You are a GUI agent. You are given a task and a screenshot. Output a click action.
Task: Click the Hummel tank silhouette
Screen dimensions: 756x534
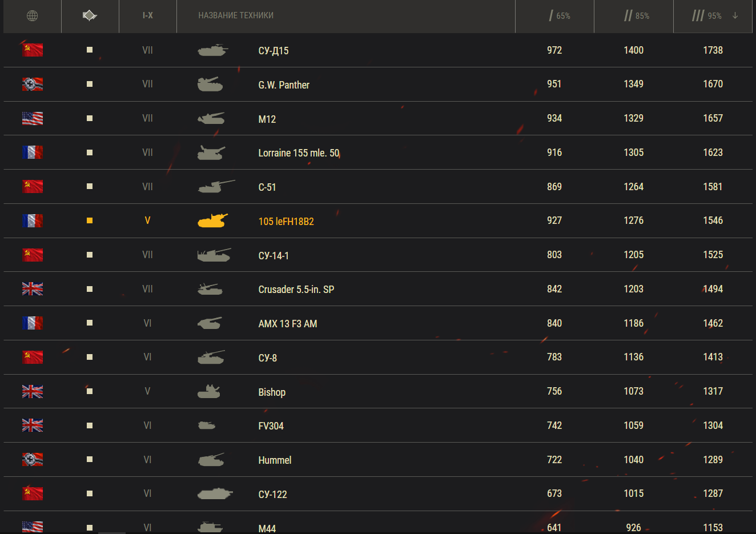coord(211,460)
